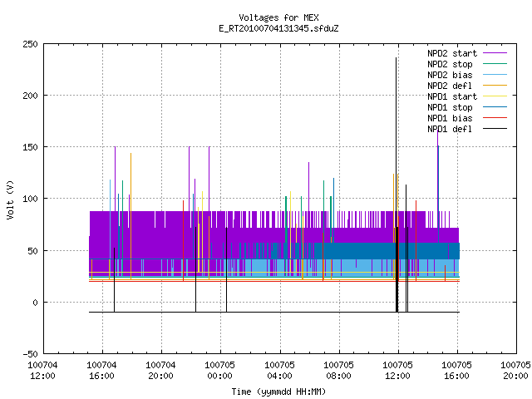Click the y-axis tick value 0
532x399 pixels.
pyautogui.click(x=35, y=303)
